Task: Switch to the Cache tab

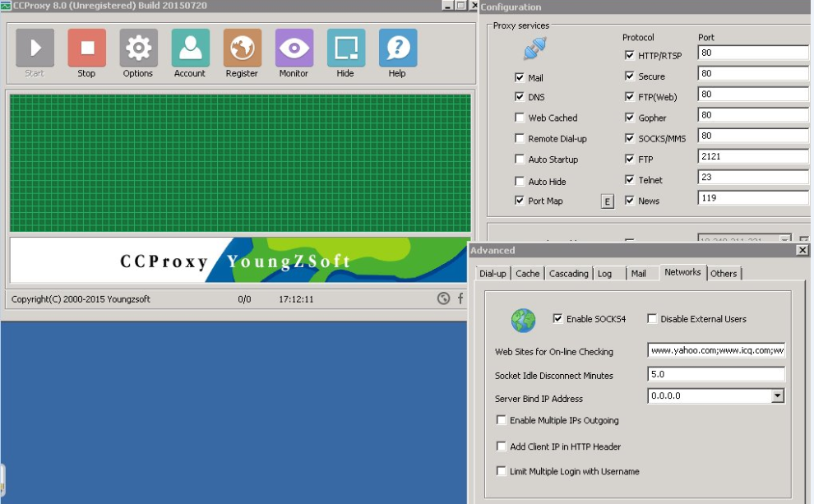Action: click(x=527, y=274)
